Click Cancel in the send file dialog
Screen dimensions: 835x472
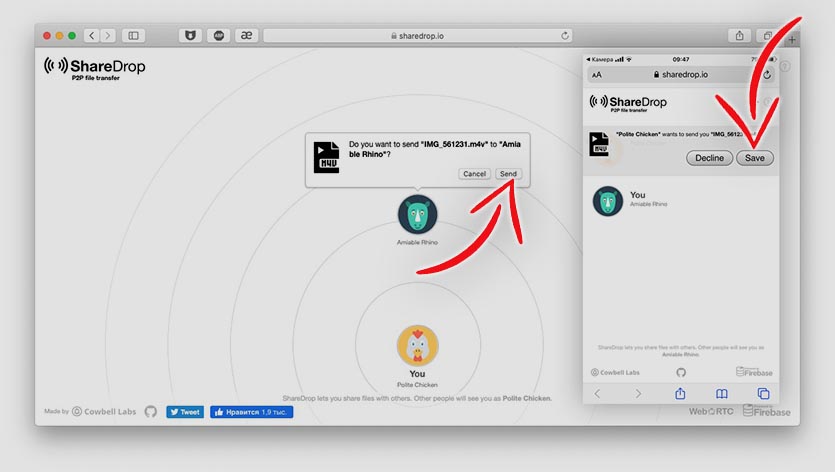(474, 174)
